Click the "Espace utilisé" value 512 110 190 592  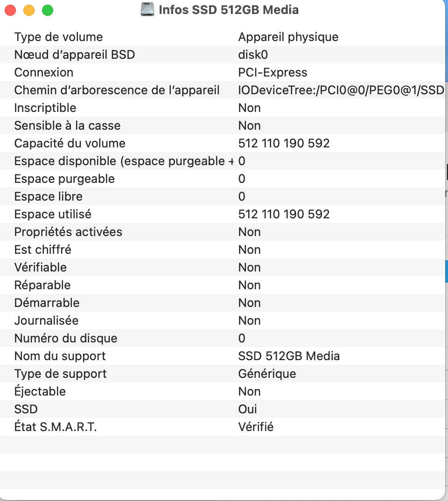(x=284, y=214)
